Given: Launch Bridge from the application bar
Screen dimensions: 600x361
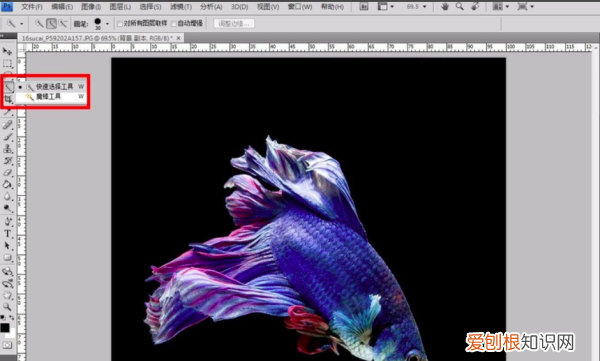Looking at the screenshot, I should click(364, 7).
